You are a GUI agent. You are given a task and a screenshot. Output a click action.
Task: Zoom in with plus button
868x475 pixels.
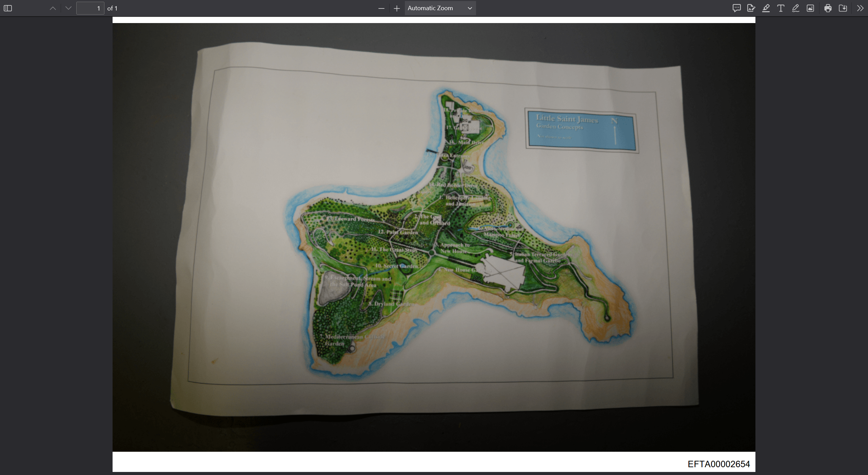(397, 8)
